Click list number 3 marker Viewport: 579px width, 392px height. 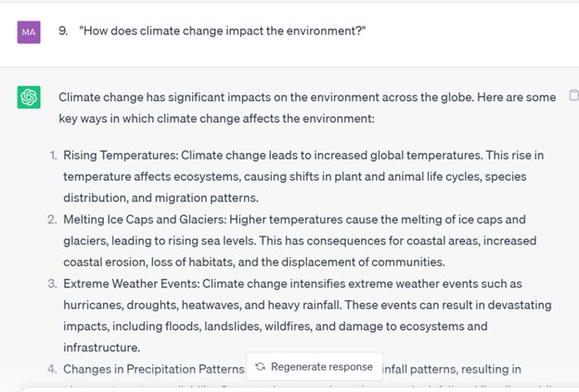coord(53,284)
